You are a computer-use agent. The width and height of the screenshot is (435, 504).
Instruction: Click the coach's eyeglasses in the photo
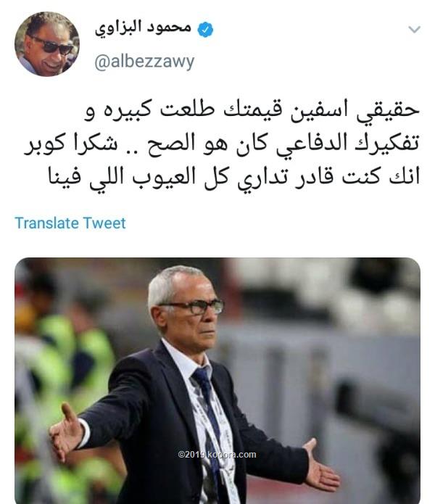pyautogui.click(x=192, y=307)
